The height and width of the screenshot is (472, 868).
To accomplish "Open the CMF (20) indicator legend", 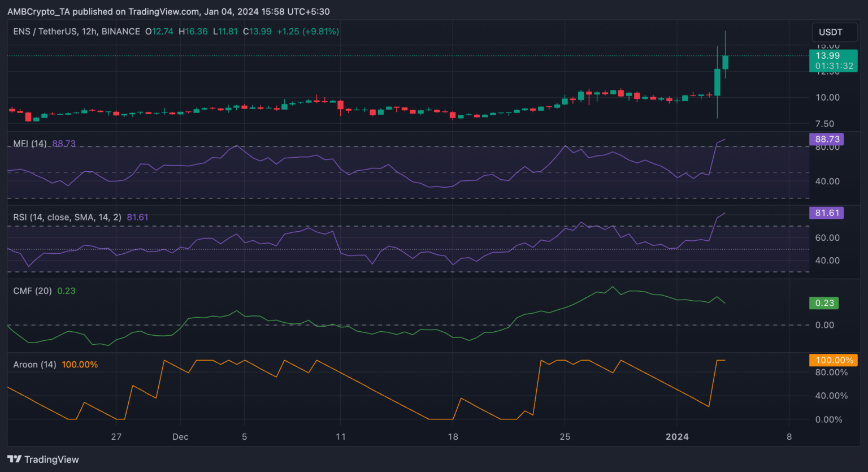I will pos(32,291).
